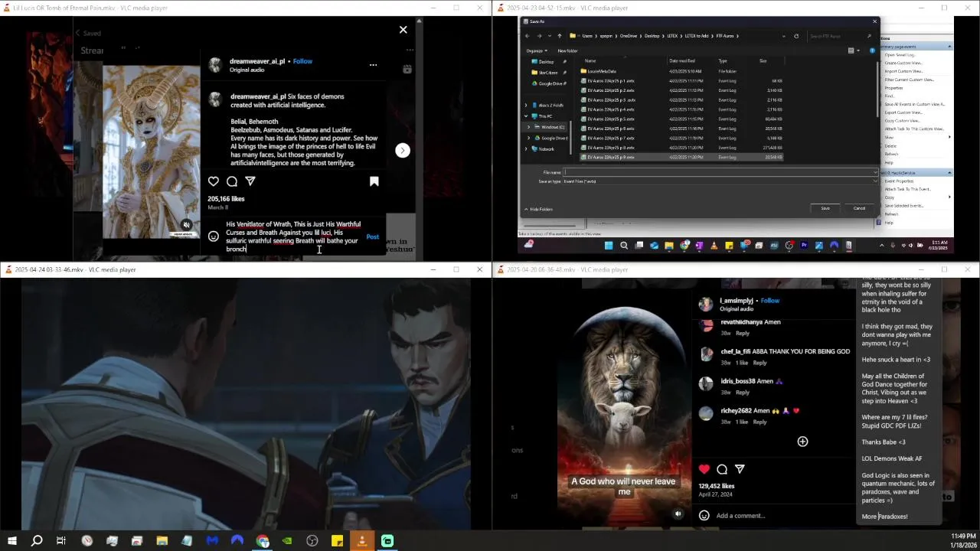980x551 pixels.
Task: Click into the comment draft about Wrath
Action: pyautogui.click(x=293, y=236)
